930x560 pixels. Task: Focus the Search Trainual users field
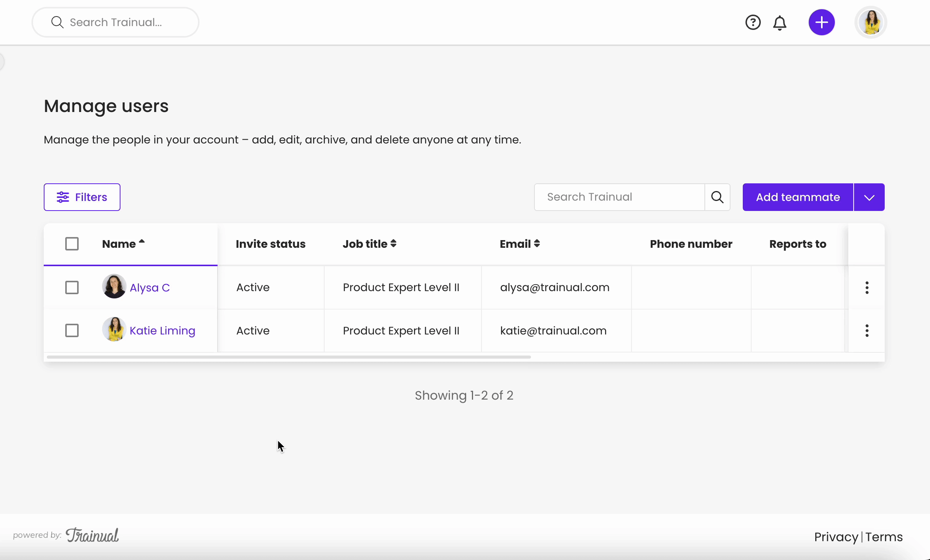(x=620, y=197)
